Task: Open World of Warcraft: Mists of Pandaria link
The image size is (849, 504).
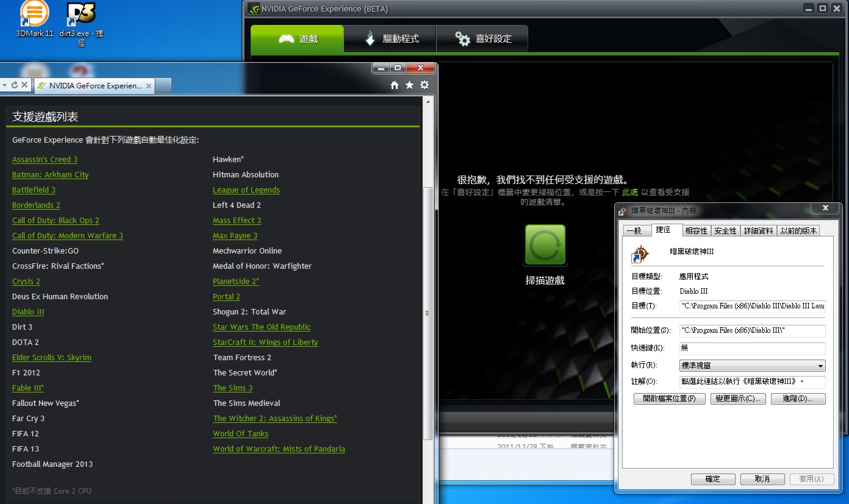Action: (x=279, y=449)
